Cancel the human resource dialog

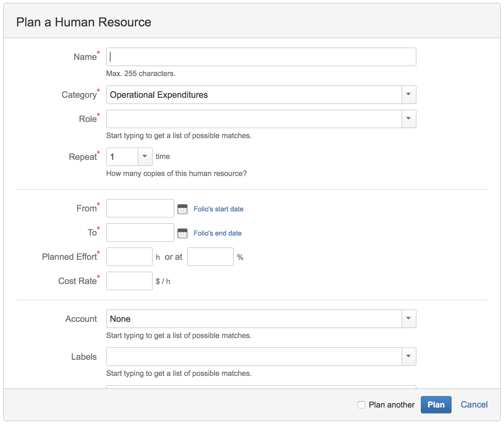474,405
